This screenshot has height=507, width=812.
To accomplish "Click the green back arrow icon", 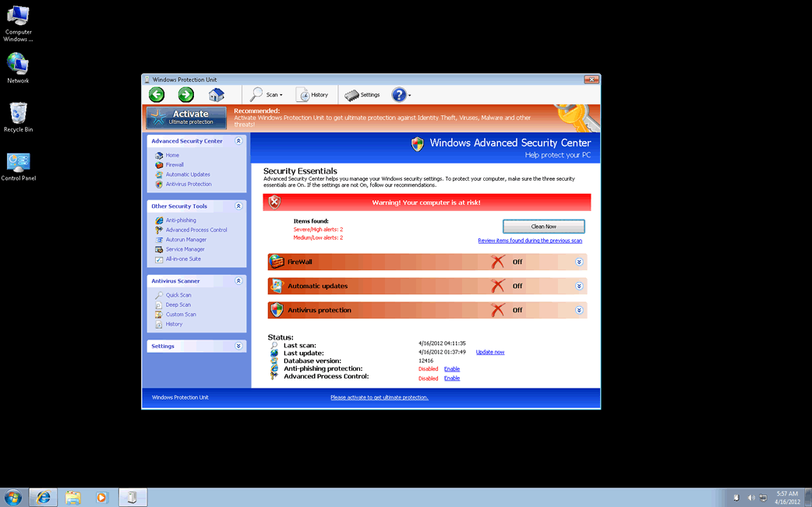I will 157,95.
